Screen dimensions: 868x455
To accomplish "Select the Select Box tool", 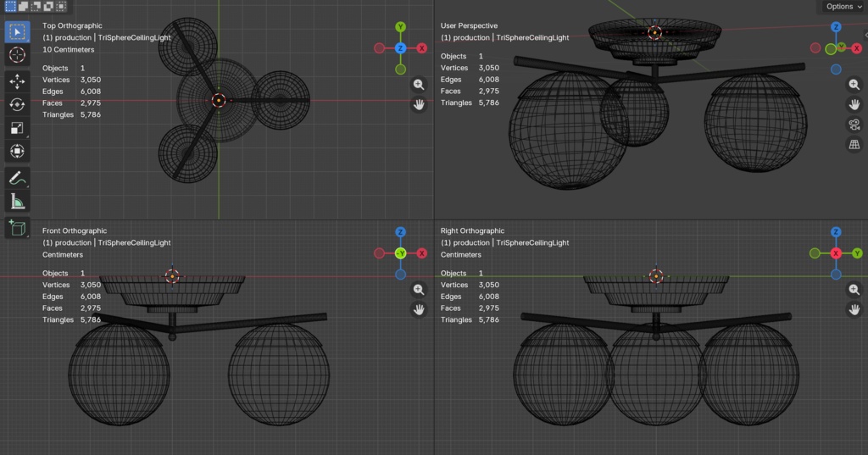I will pos(17,32).
